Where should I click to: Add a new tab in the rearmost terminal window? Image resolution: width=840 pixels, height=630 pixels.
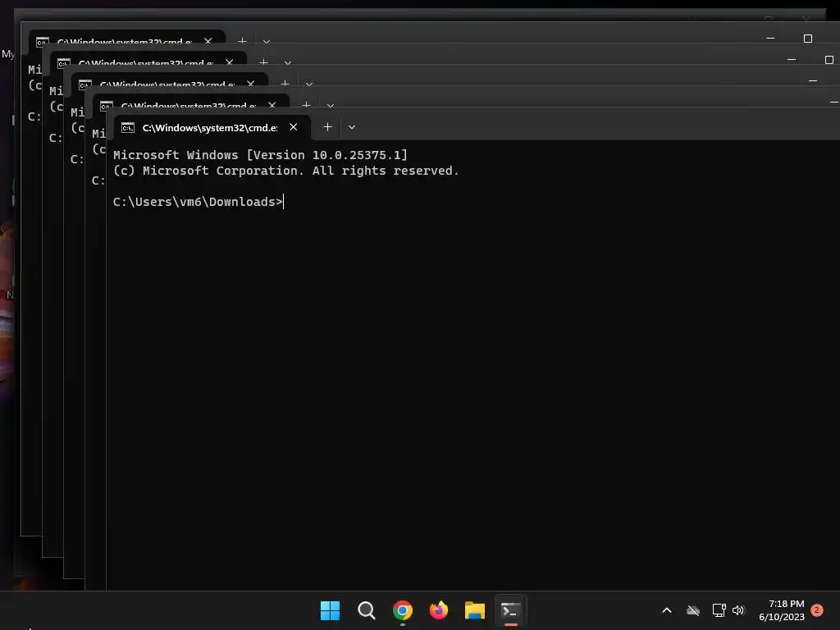point(242,40)
